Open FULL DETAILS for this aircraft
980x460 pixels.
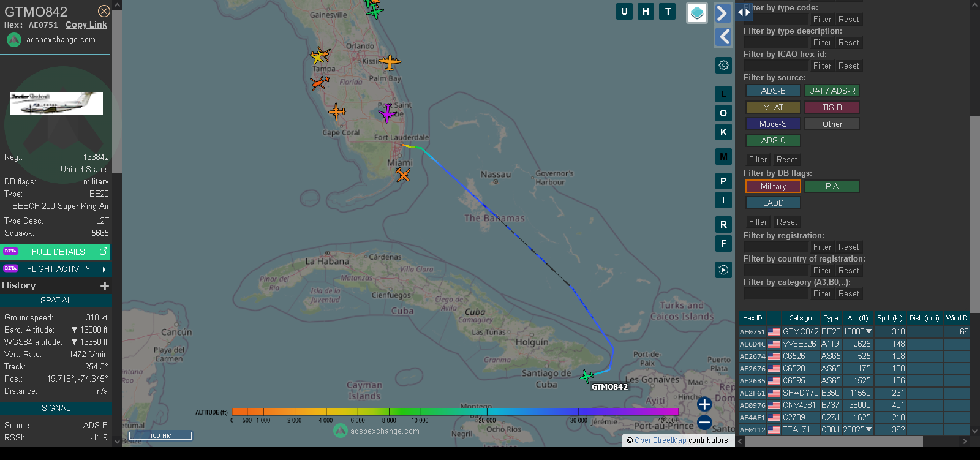[56, 252]
